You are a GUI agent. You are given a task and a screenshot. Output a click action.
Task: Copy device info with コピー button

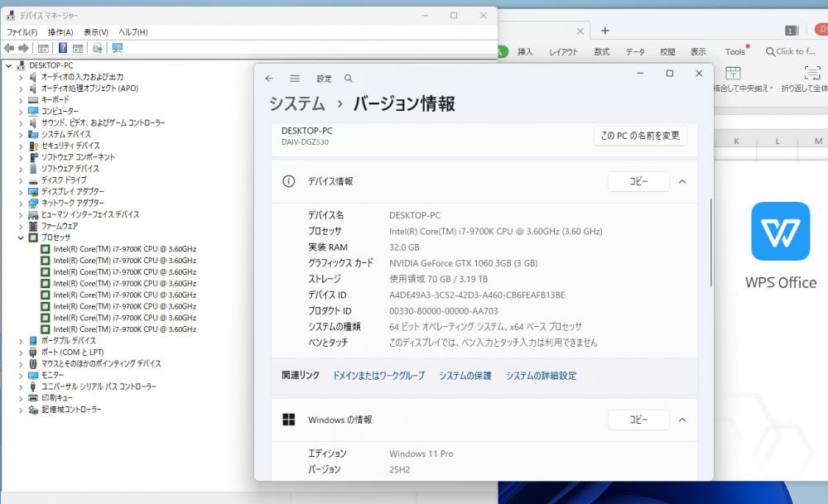click(638, 181)
